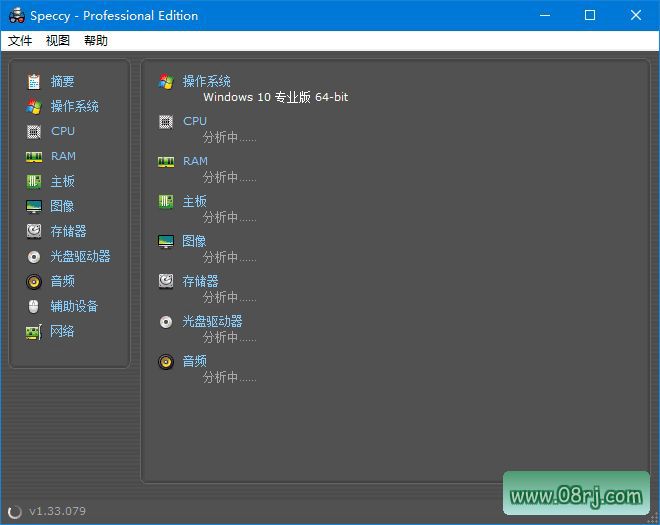Click 分析中 text under 存储器
Image resolution: width=660 pixels, height=525 pixels.
pyautogui.click(x=229, y=298)
